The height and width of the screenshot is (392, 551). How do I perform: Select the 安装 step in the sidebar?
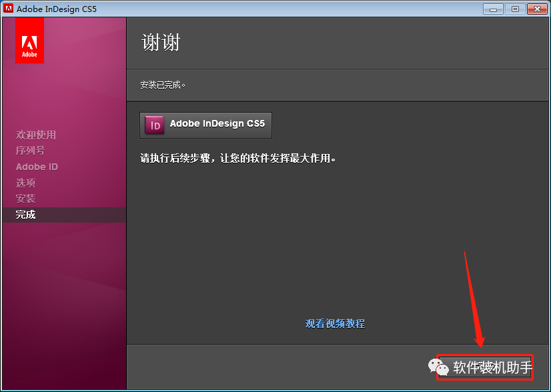click(25, 199)
